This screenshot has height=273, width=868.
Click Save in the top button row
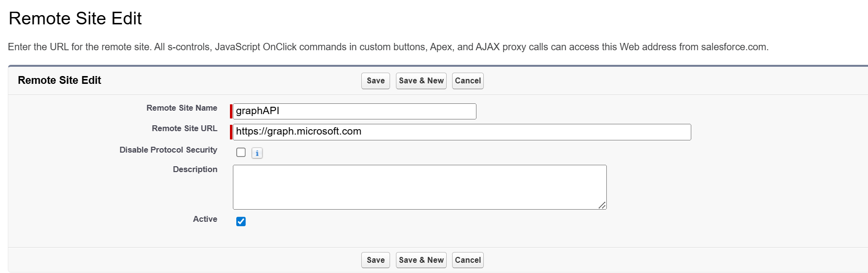(375, 81)
